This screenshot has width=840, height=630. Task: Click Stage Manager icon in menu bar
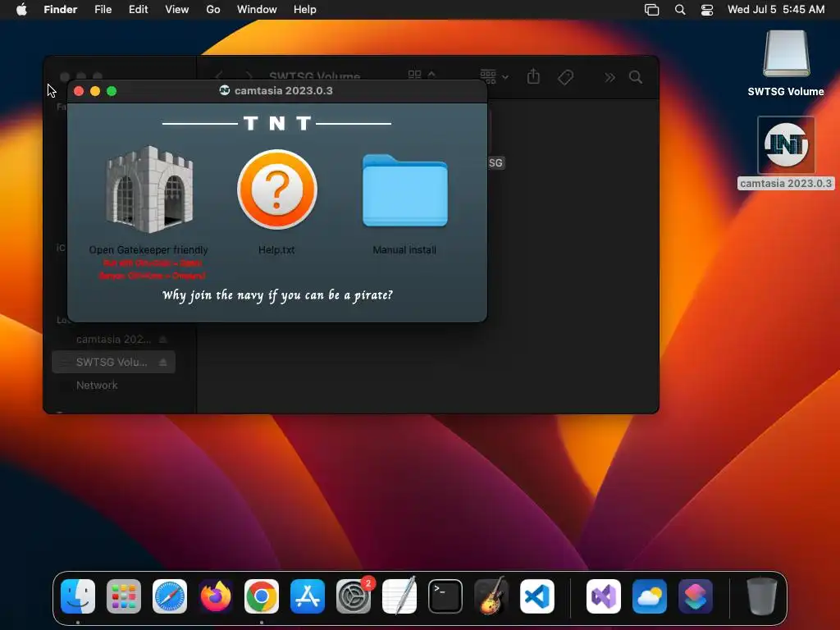pyautogui.click(x=651, y=10)
